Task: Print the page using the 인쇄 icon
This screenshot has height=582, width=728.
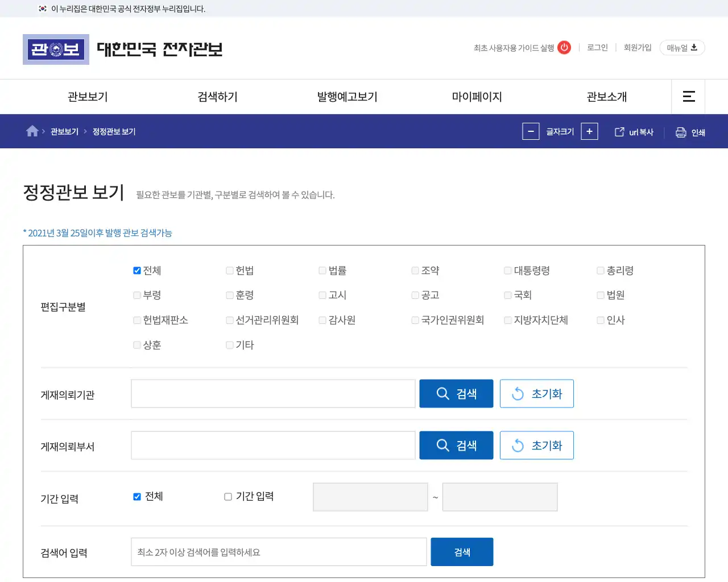Action: (x=681, y=131)
